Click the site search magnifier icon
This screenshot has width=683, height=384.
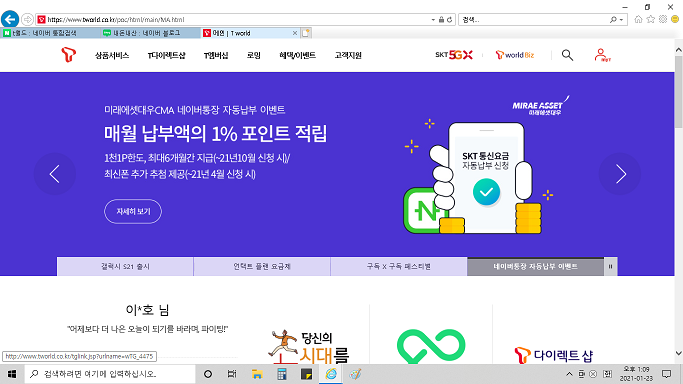point(567,55)
